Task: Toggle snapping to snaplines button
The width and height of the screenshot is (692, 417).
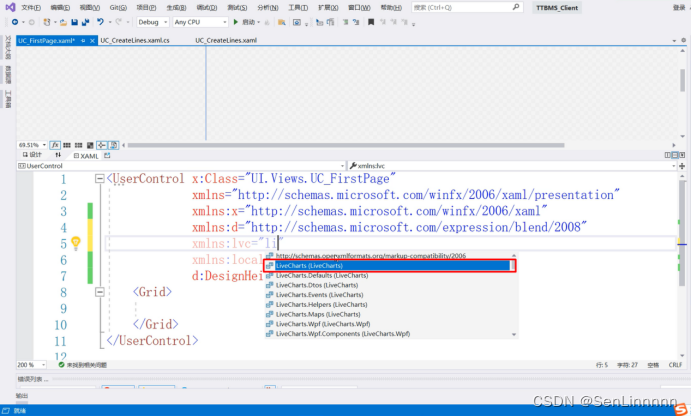Action: (x=102, y=145)
